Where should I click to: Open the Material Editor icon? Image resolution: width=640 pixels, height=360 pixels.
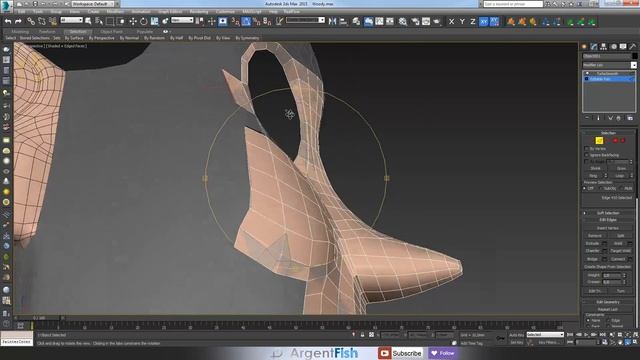pyautogui.click(x=403, y=21)
